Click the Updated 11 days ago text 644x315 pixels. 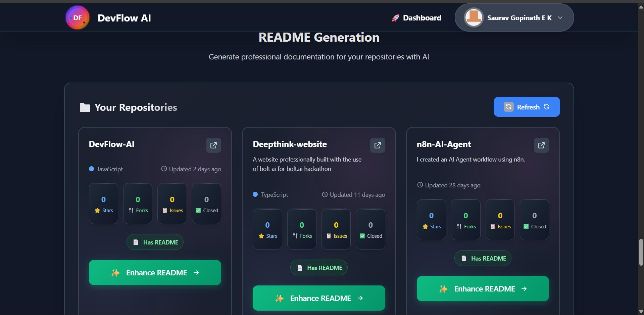click(x=357, y=195)
